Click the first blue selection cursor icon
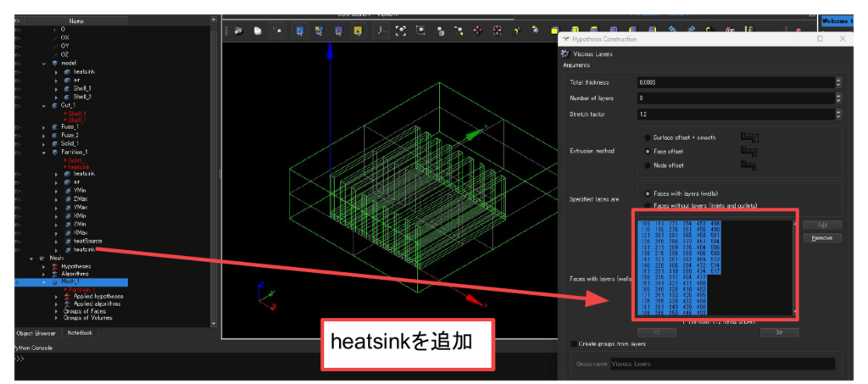The width and height of the screenshot is (868, 384). (300, 31)
